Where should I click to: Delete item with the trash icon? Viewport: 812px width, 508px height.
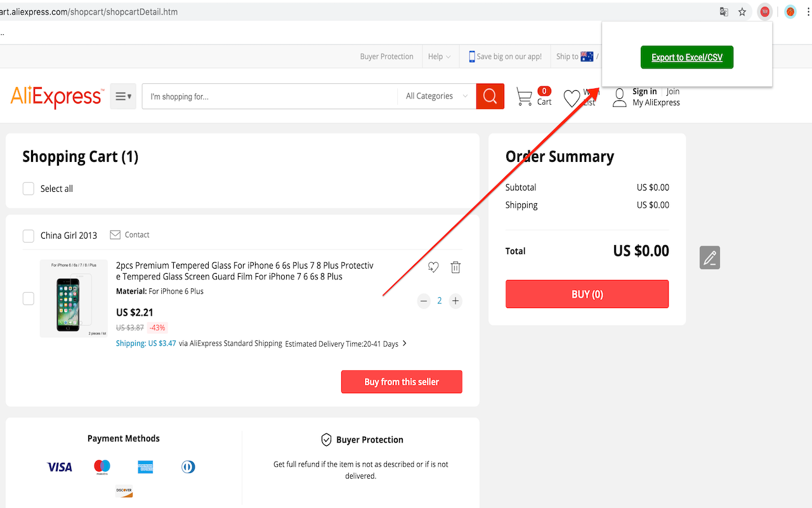click(x=455, y=267)
